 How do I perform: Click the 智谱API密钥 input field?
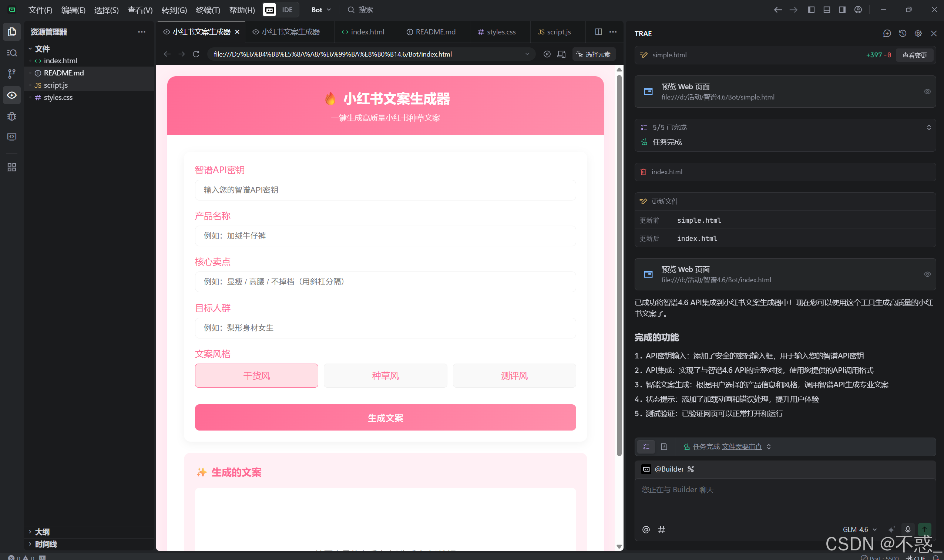point(385,190)
